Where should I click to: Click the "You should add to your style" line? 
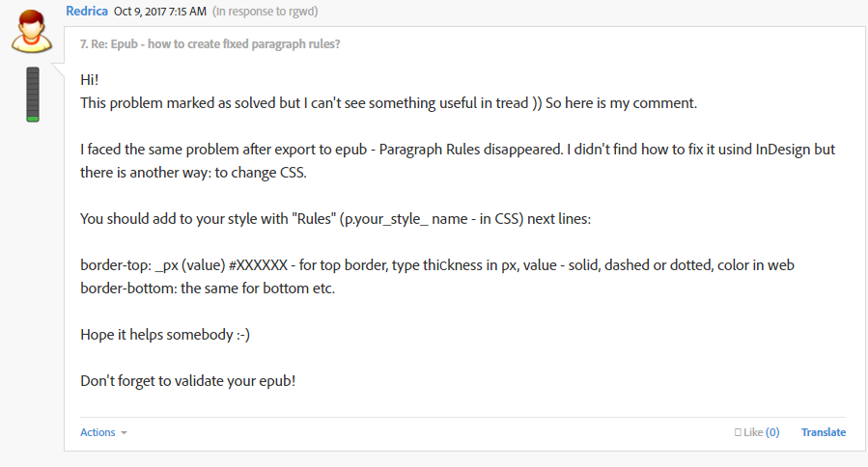click(x=335, y=219)
